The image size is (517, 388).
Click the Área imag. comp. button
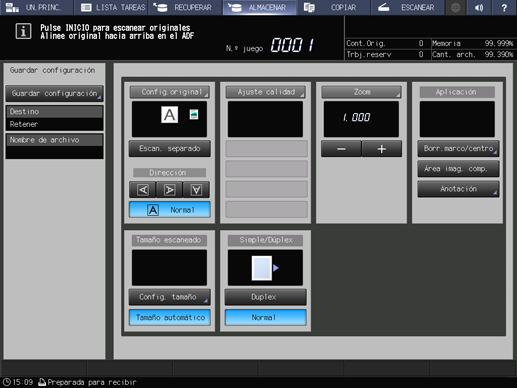[458, 169]
